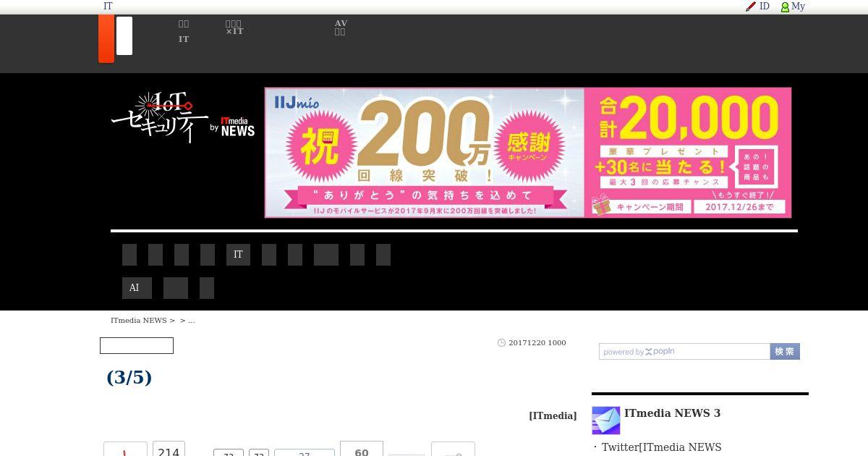Click the (3/5) page heading

click(129, 377)
